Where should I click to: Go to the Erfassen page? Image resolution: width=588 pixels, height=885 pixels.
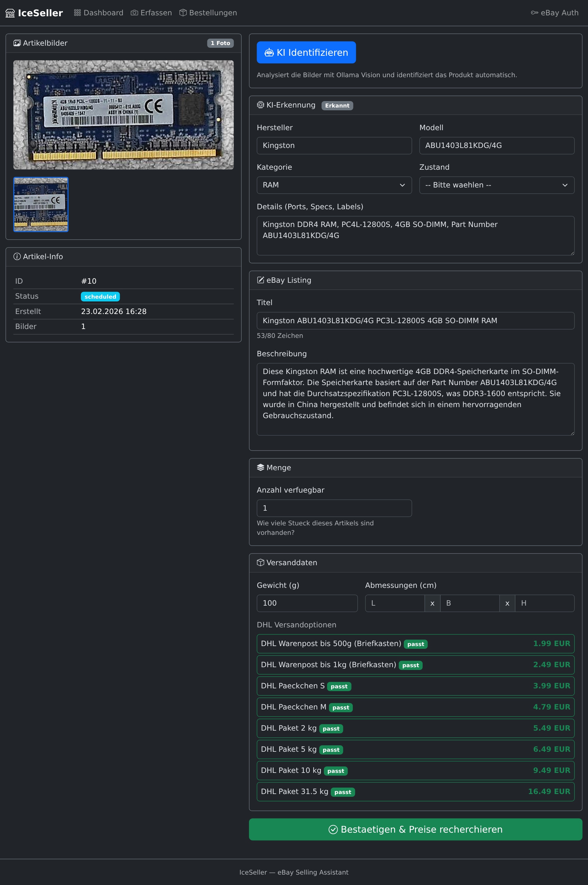pyautogui.click(x=151, y=13)
